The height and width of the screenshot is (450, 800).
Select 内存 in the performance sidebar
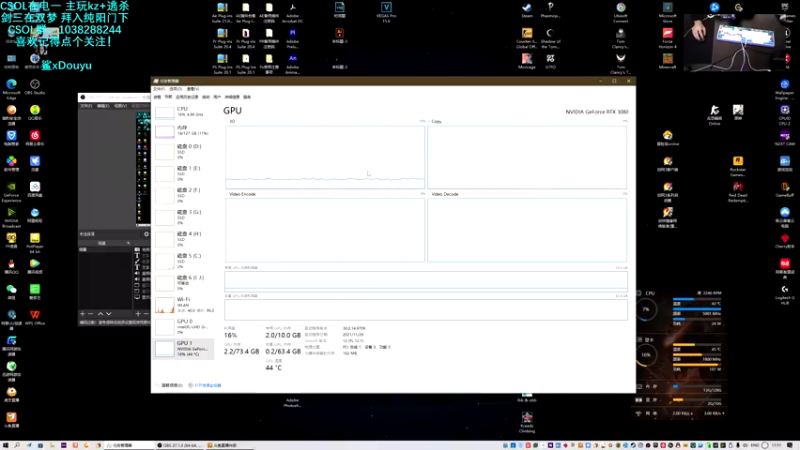(x=184, y=131)
